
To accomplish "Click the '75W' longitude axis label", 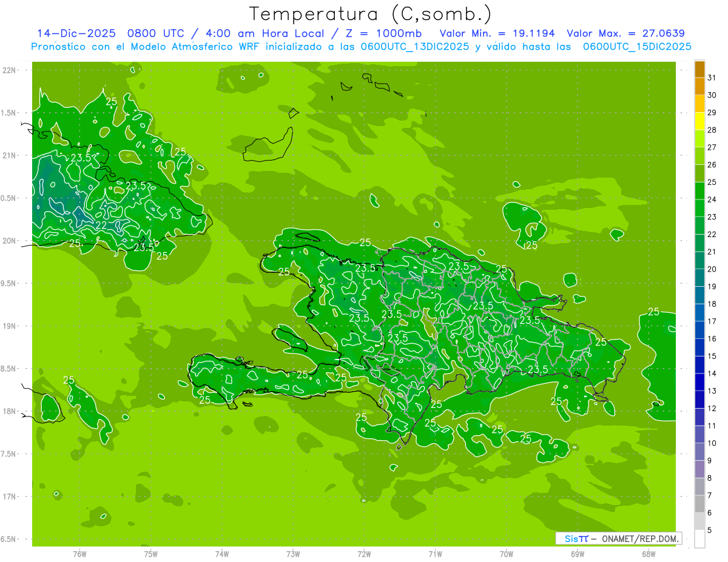I will click(151, 554).
